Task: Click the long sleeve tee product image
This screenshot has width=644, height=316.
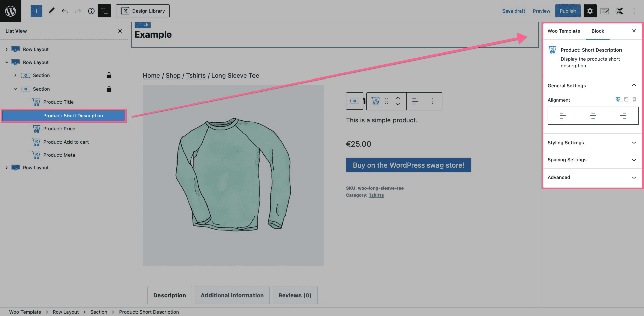Action: tap(233, 175)
